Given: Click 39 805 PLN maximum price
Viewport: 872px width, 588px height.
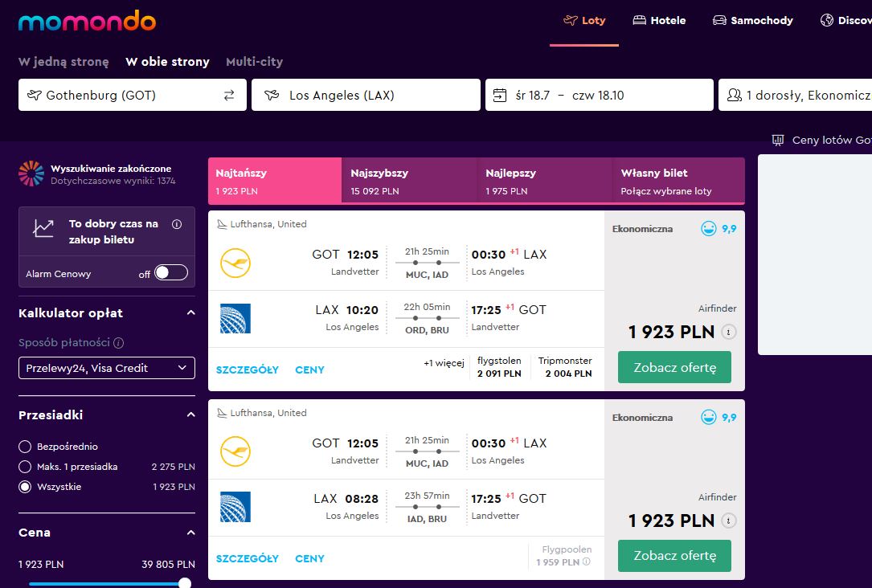Looking at the screenshot, I should coord(168,564).
